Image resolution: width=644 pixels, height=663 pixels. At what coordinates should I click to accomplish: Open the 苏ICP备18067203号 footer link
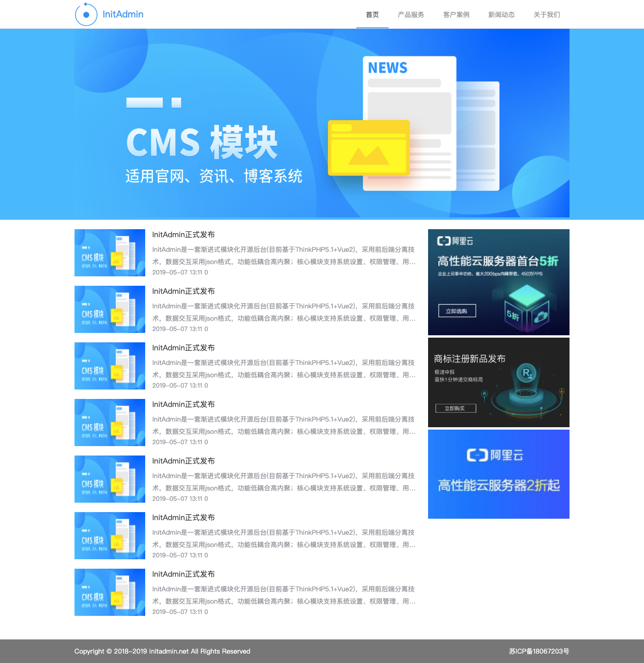click(x=539, y=651)
